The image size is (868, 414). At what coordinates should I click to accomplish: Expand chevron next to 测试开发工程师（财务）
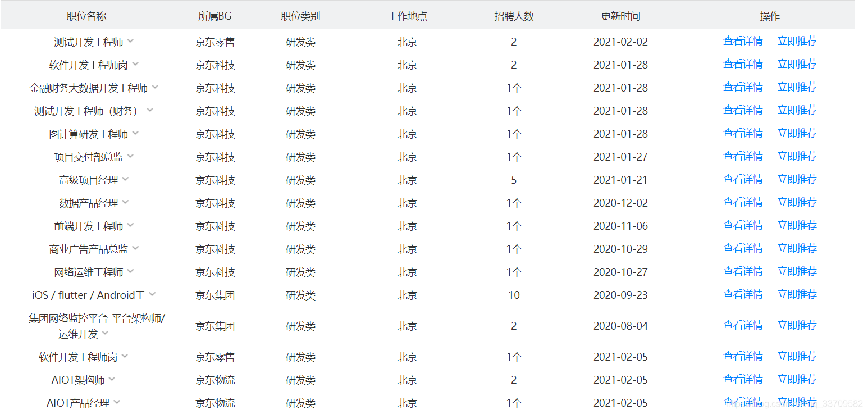(150, 110)
